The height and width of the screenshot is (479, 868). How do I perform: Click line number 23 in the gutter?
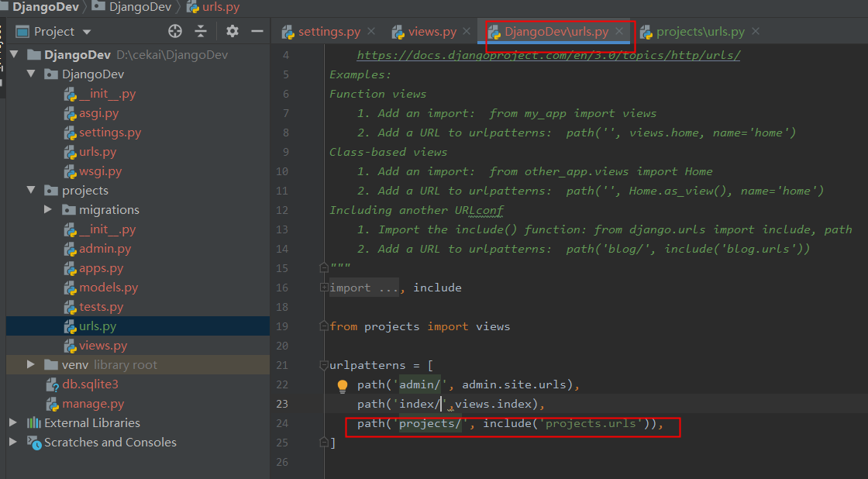282,404
